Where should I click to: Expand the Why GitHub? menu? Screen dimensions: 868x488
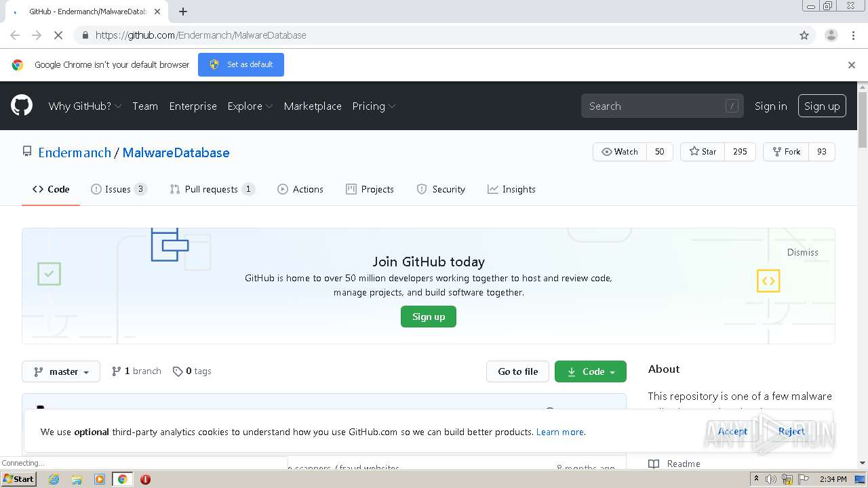pos(85,106)
